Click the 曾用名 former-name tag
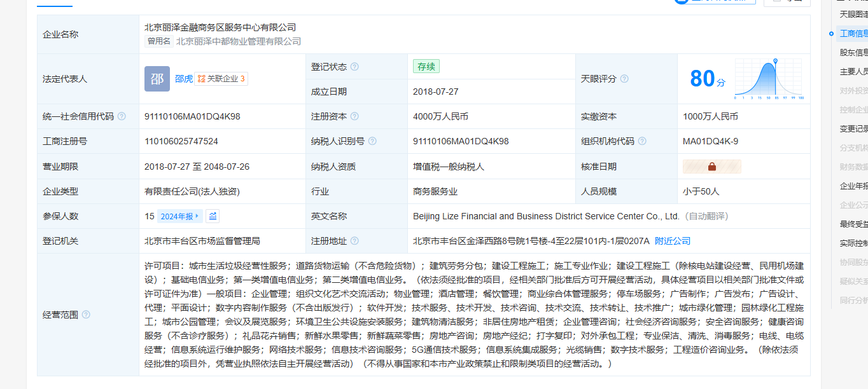Viewport: 868px width, 389px height. point(159,41)
